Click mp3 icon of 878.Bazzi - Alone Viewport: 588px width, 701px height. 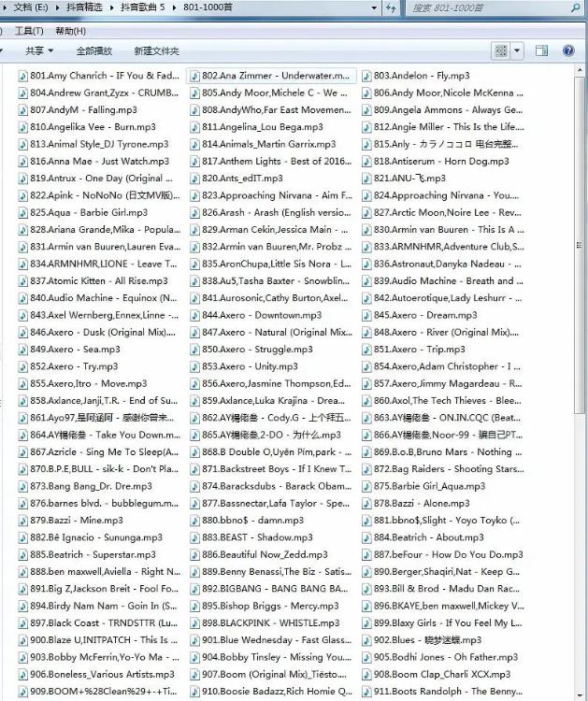pyautogui.click(x=366, y=504)
